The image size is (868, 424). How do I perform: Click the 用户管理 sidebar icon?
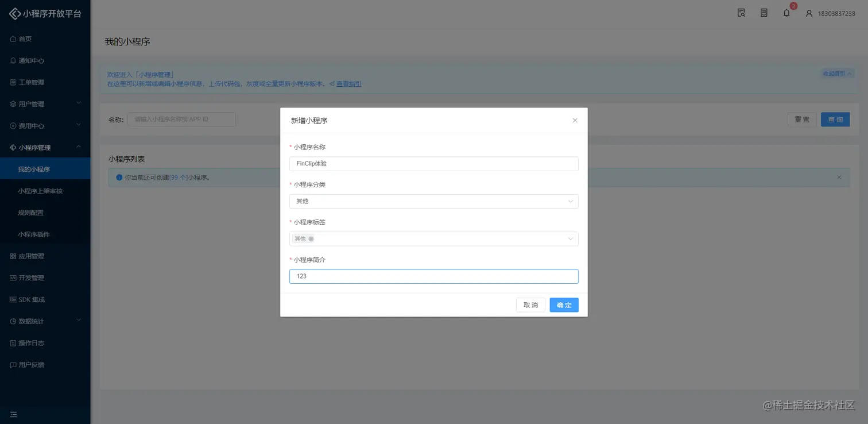(13, 104)
